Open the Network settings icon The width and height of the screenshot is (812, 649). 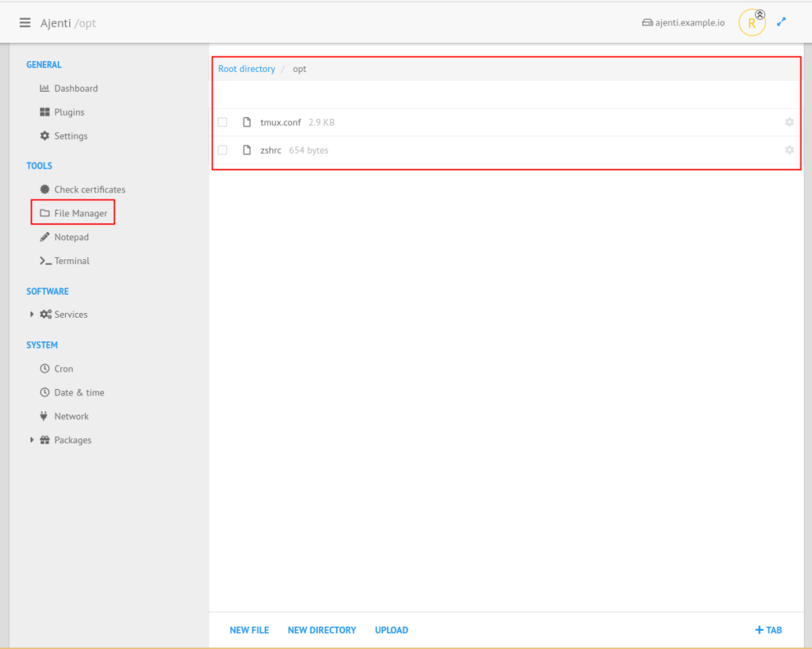tap(45, 416)
